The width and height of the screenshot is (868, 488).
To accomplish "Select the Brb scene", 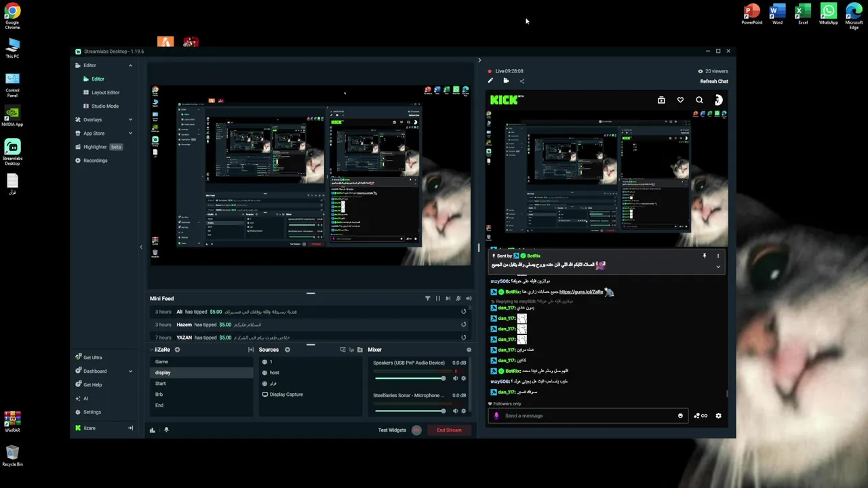I will [x=201, y=394].
